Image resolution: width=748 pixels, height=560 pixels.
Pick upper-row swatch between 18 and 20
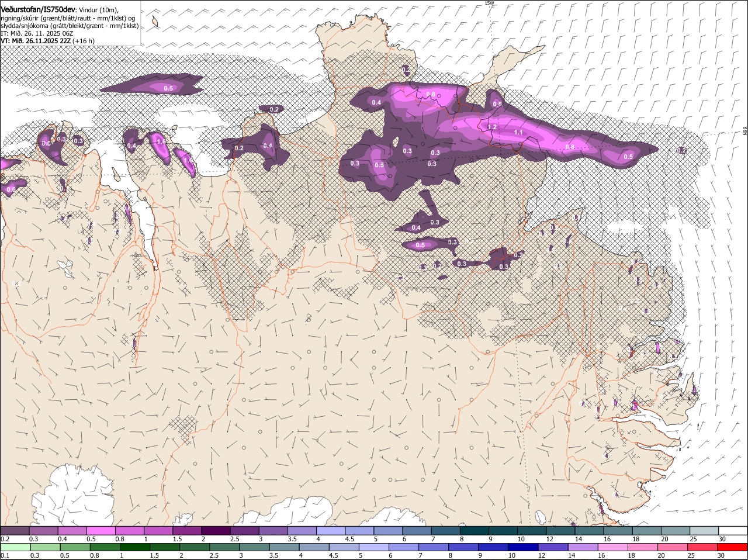(x=646, y=530)
